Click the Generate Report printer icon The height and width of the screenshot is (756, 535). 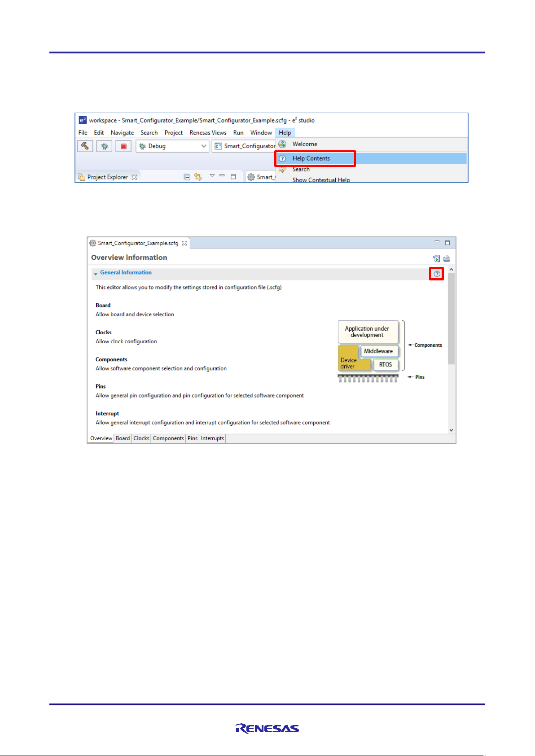[447, 258]
